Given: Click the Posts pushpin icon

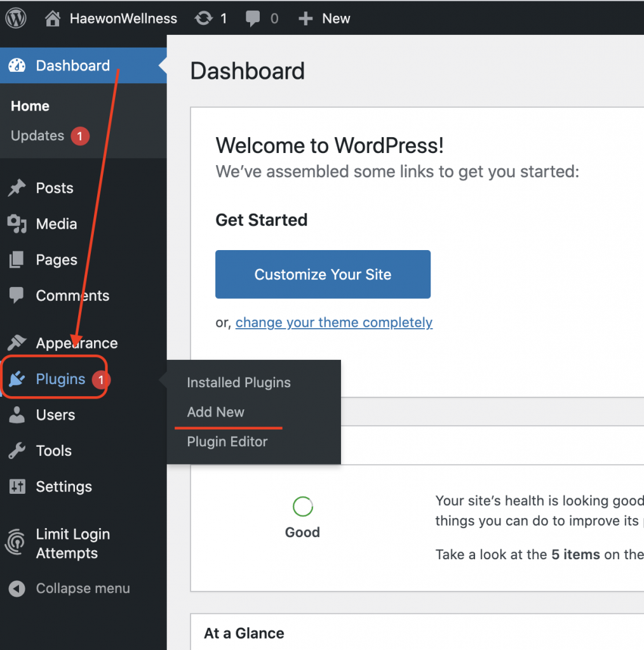Looking at the screenshot, I should [17, 188].
